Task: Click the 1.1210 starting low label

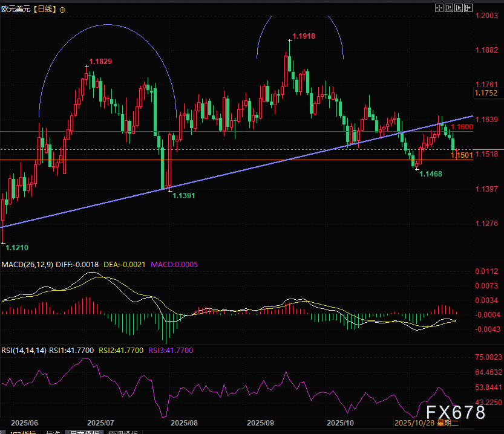Action: (17, 247)
